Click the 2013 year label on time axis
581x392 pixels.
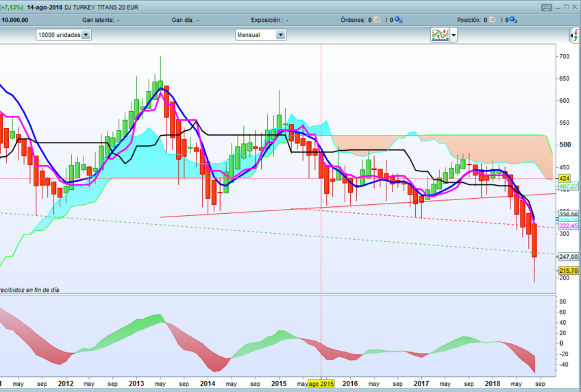tap(136, 384)
